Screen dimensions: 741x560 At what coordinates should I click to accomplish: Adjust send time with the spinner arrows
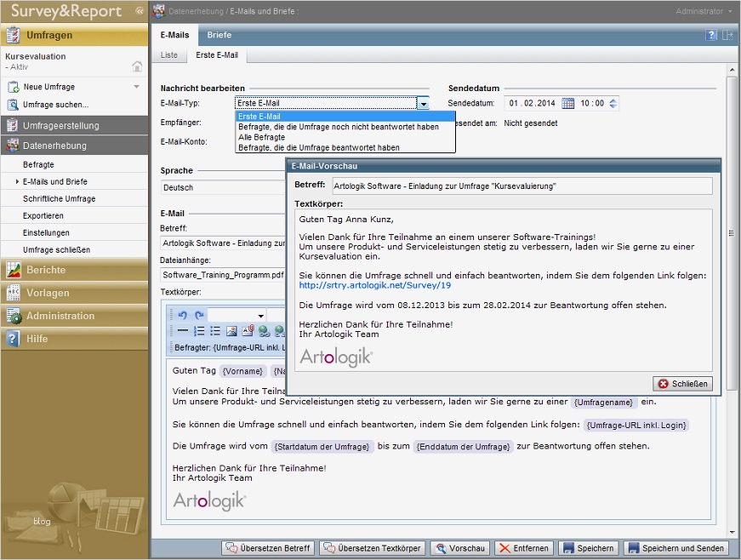pyautogui.click(x=613, y=103)
